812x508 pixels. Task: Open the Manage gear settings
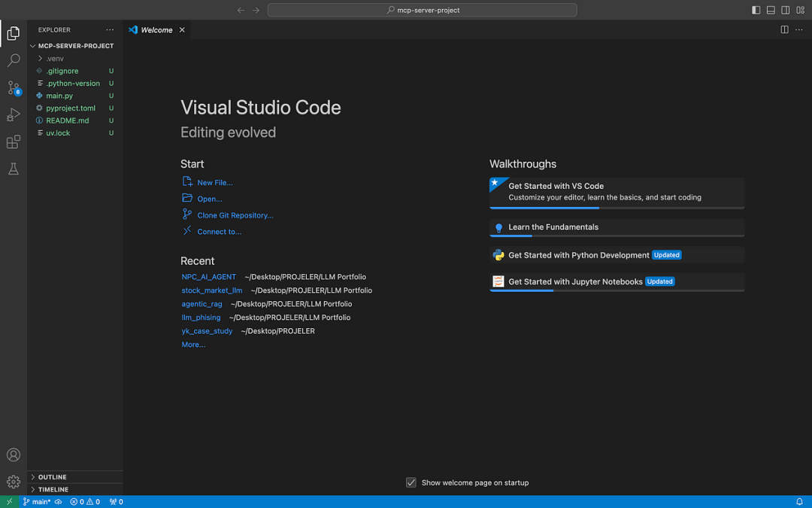pos(14,482)
